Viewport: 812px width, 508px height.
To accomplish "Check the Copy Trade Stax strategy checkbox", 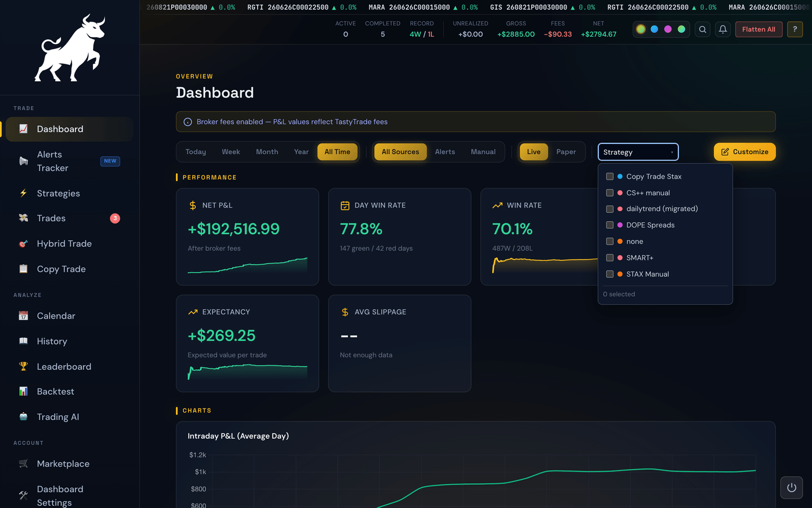I will tap(610, 177).
